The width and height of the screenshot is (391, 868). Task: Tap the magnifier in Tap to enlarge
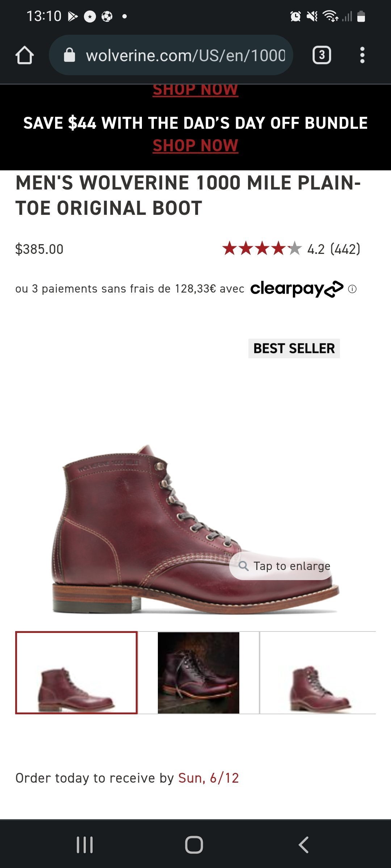pyautogui.click(x=243, y=566)
